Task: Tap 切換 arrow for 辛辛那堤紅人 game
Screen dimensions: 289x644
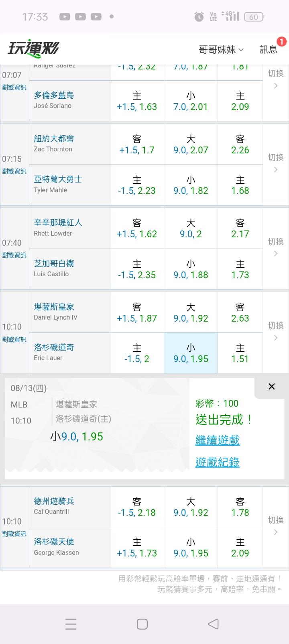Action: coord(276,247)
